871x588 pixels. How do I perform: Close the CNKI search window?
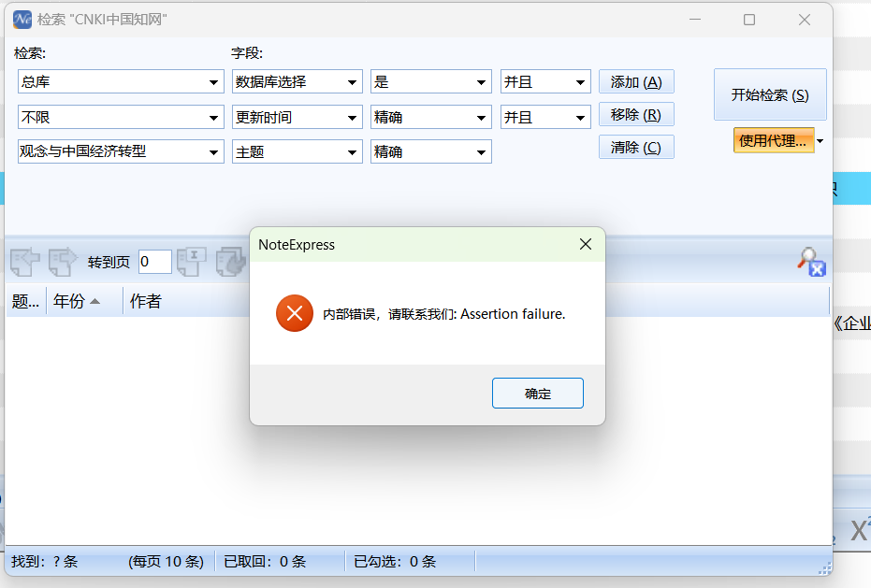click(805, 20)
